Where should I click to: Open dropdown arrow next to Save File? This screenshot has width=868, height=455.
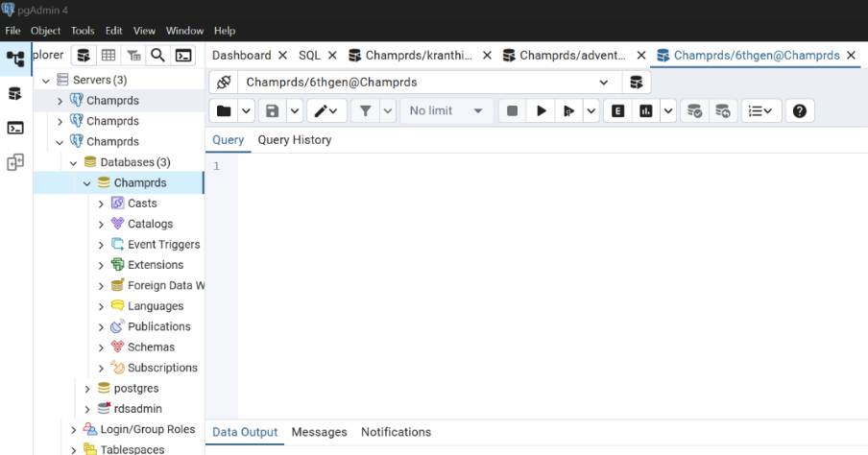[295, 111]
